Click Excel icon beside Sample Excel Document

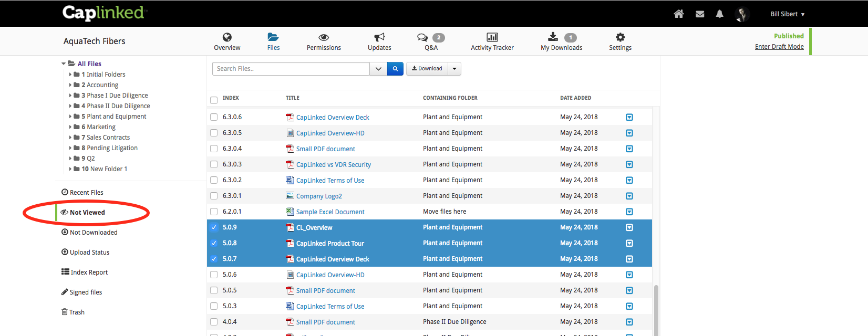click(290, 211)
